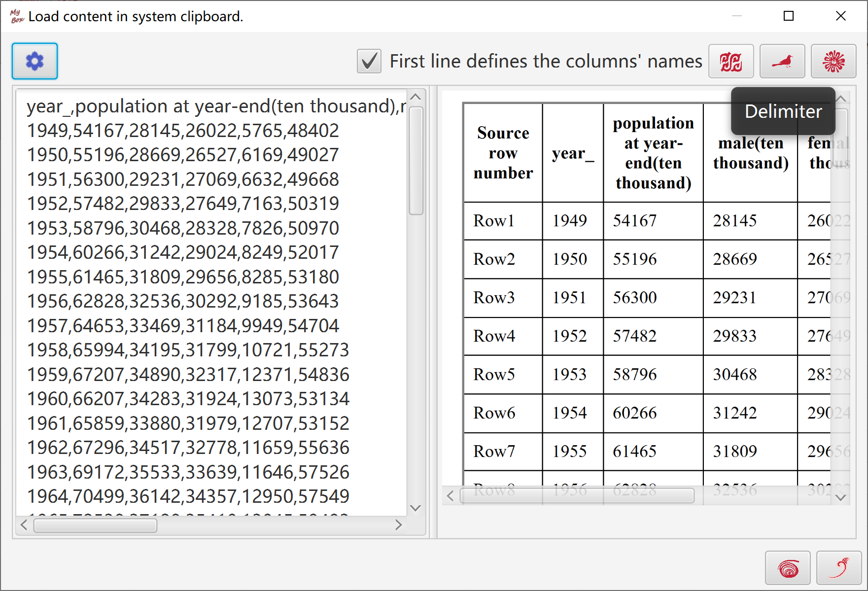Screen dimensions: 868x591
Task: Open the gear settings button
Action: [35, 61]
